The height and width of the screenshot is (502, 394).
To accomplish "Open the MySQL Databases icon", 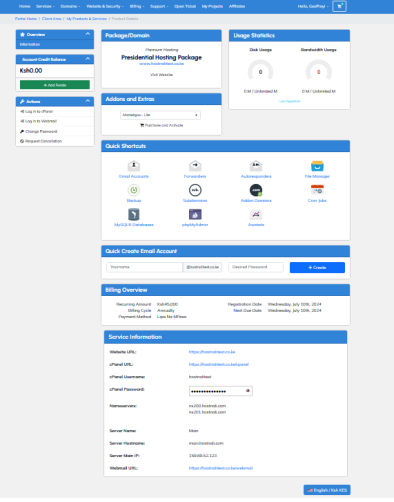I will coord(134,214).
